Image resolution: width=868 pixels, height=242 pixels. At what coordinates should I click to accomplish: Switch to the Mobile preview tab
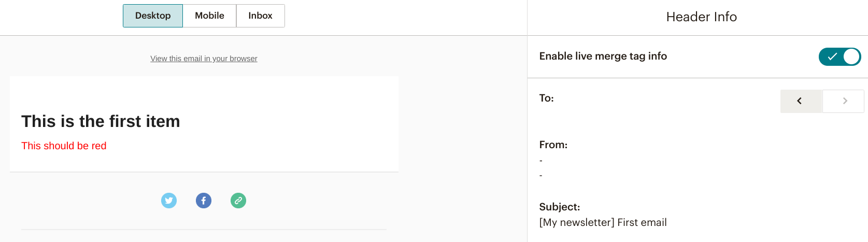pos(209,16)
